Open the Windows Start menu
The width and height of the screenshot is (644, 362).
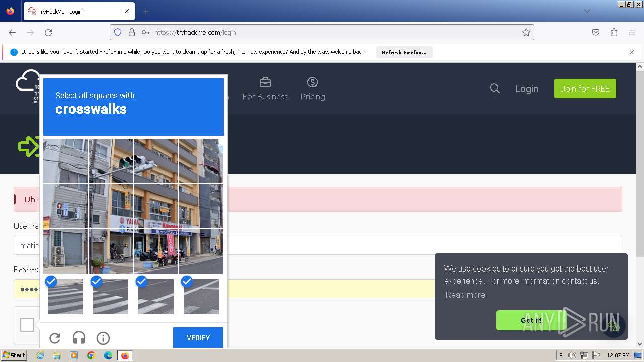coord(14,355)
